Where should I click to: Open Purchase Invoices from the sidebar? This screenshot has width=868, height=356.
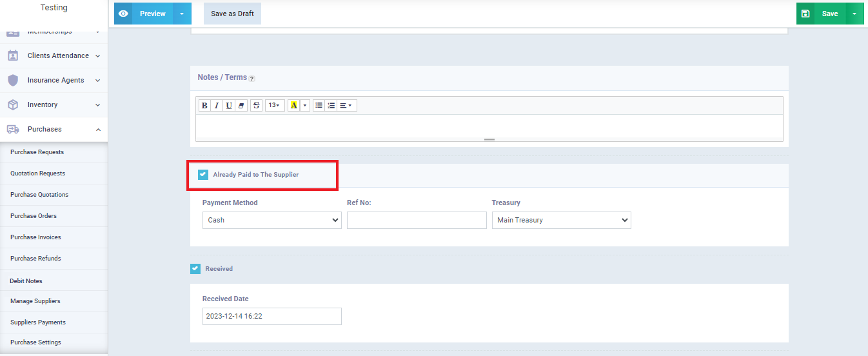point(35,237)
